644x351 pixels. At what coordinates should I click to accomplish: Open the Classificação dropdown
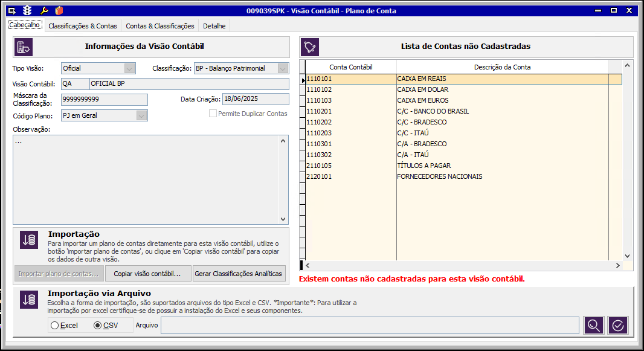point(283,68)
